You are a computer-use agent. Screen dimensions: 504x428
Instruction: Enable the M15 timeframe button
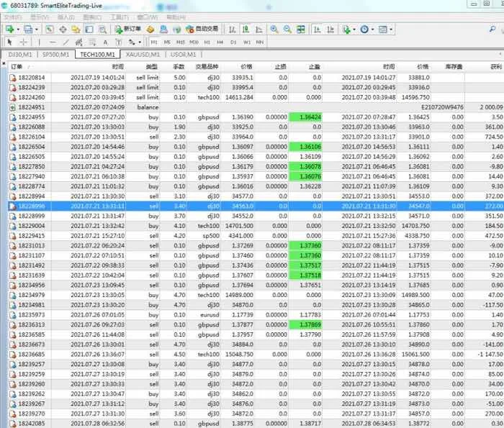181,42
